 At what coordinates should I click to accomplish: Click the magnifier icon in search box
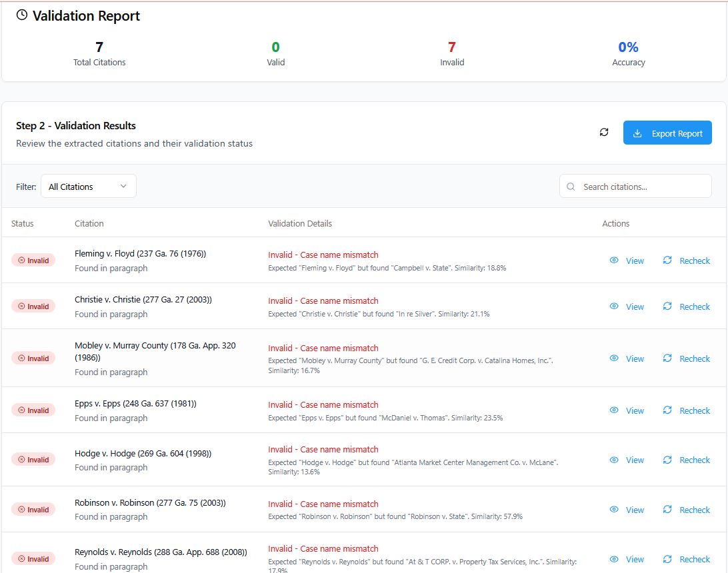571,187
